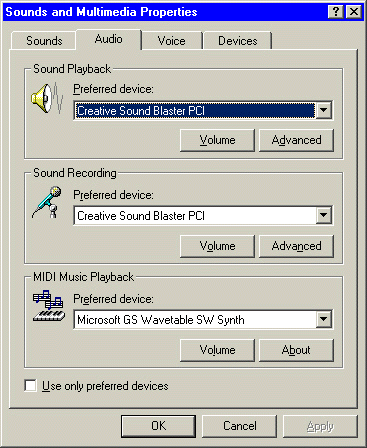Screen dimensions: 367x448
Task: Open Sound Playback Volume settings
Action: coord(217,140)
